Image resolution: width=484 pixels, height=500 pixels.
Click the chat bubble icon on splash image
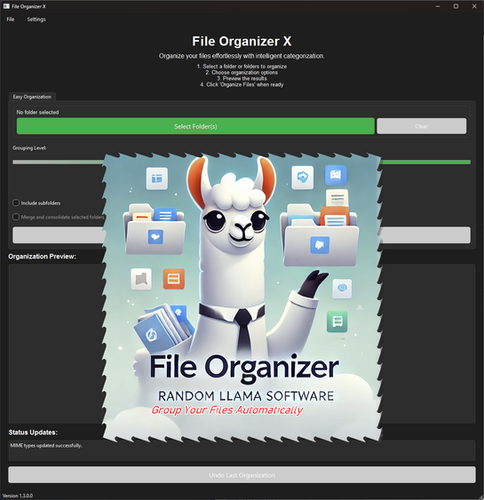pyautogui.click(x=342, y=288)
